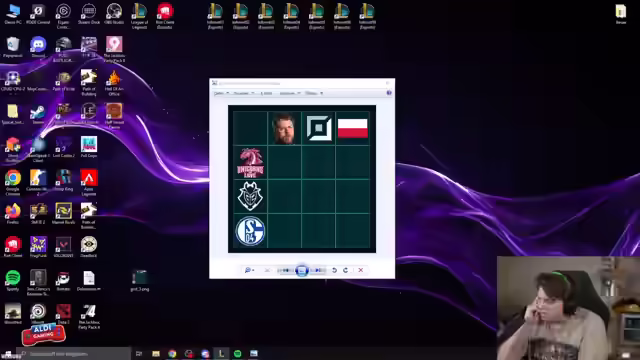Open the League of Legends desktop shortcut

click(139, 16)
